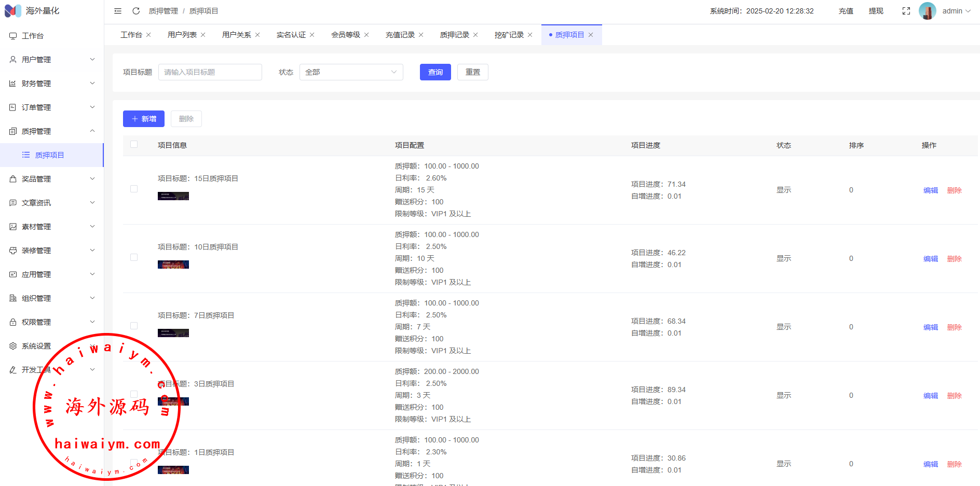Expand the 用户管理 sidebar menu
980x486 pixels.
[52, 60]
